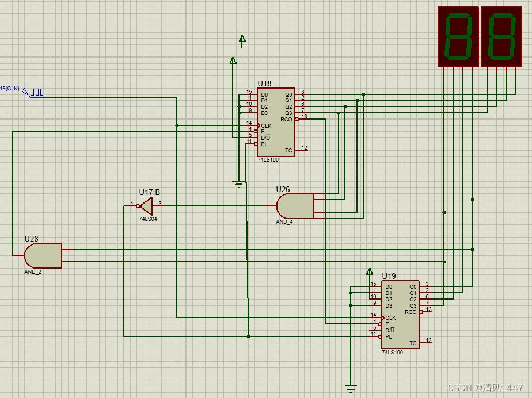Image resolution: width=532 pixels, height=398 pixels.
Task: Select the U26 reference label
Action: pos(283,189)
